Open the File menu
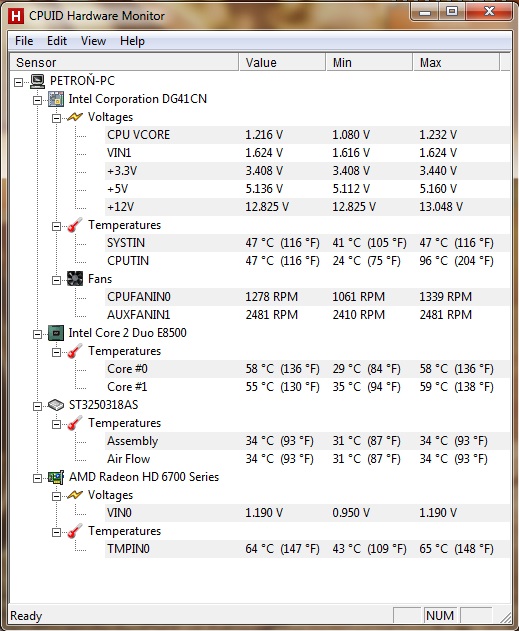This screenshot has width=519, height=631. point(24,41)
